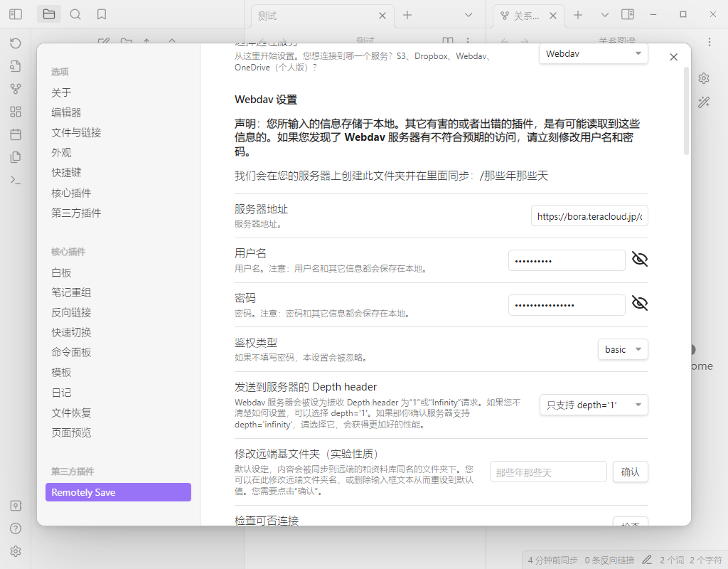Click 0 条反向链接 status bar entry
Viewport: 728px width, 569px height.
[609, 560]
